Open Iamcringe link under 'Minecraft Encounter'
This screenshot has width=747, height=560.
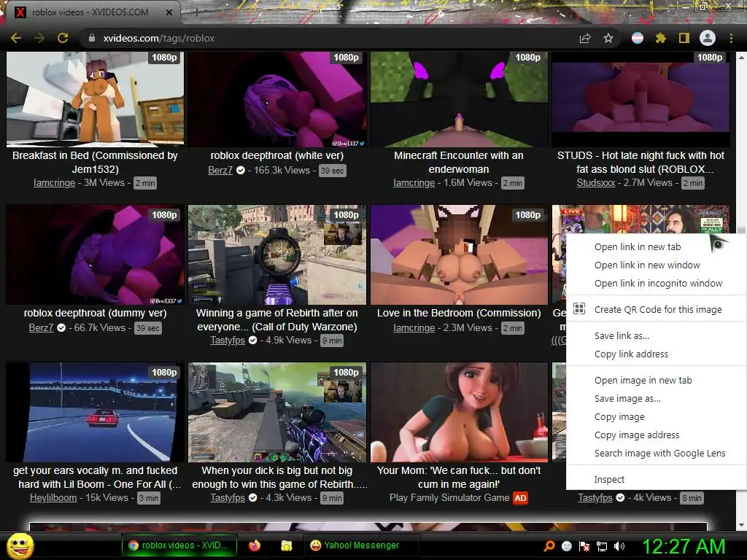414,183
